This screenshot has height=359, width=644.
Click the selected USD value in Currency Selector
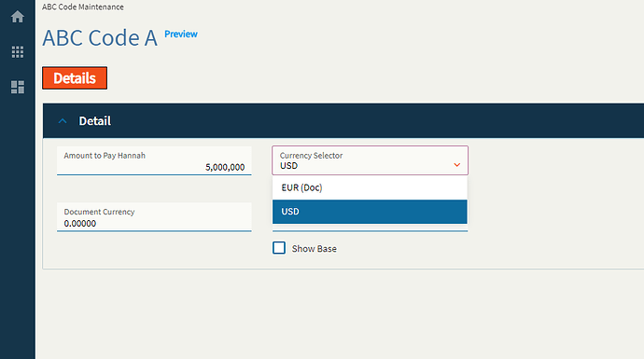[288, 166]
